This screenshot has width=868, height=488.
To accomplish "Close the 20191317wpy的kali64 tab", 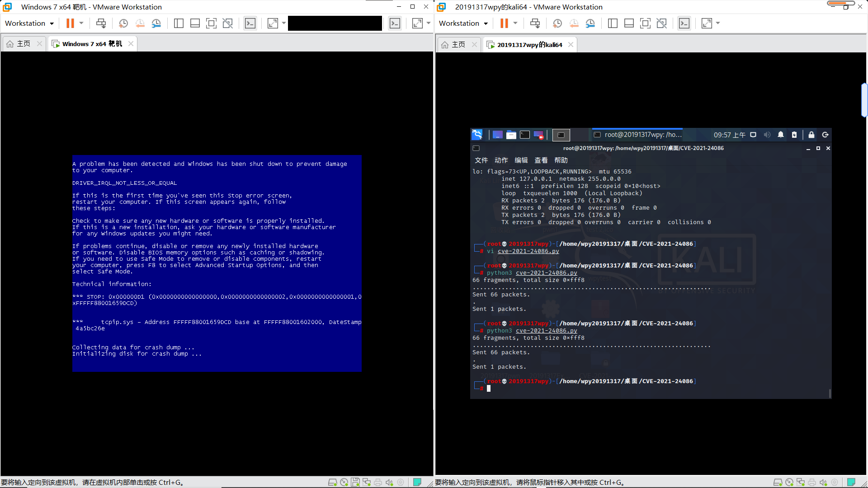I will [571, 44].
